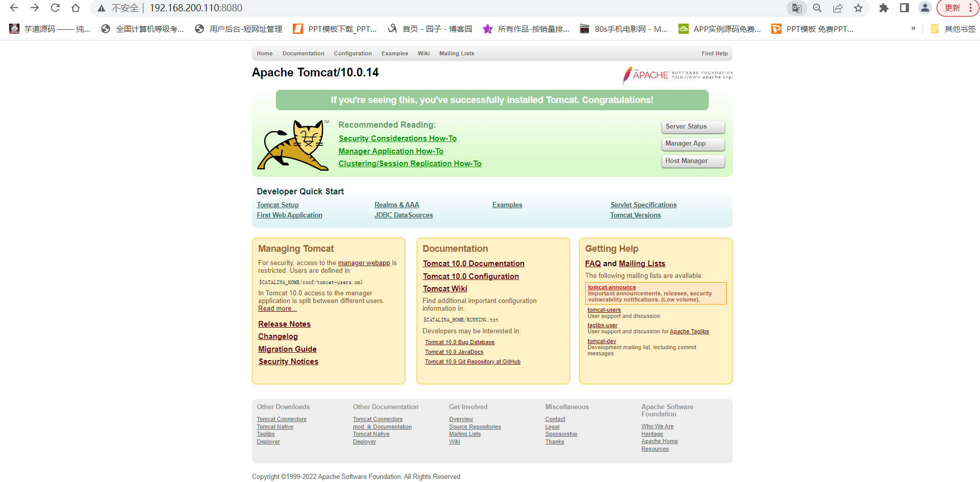Open the extensions puzzle icon
The width and height of the screenshot is (980, 482).
[884, 8]
